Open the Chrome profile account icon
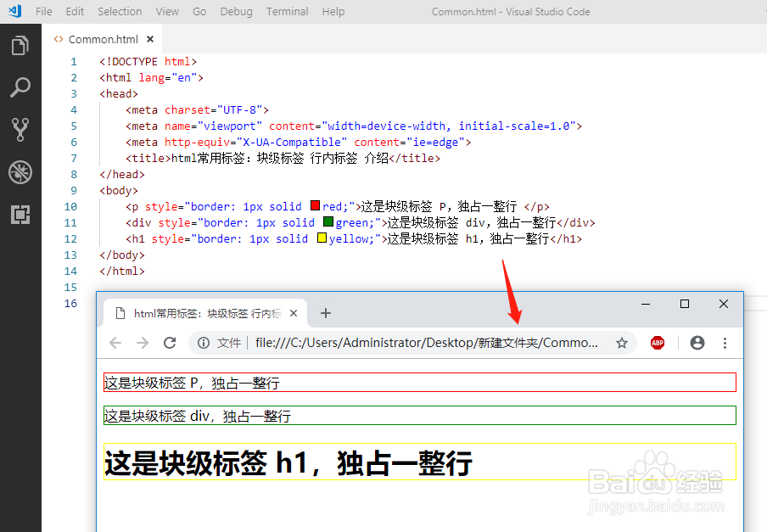The width and height of the screenshot is (767, 532). click(697, 343)
